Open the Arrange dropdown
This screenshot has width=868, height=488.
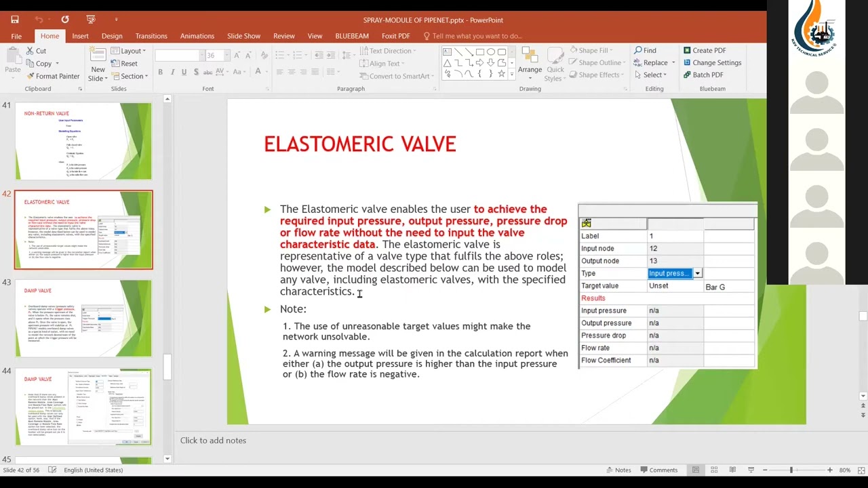[x=530, y=64]
